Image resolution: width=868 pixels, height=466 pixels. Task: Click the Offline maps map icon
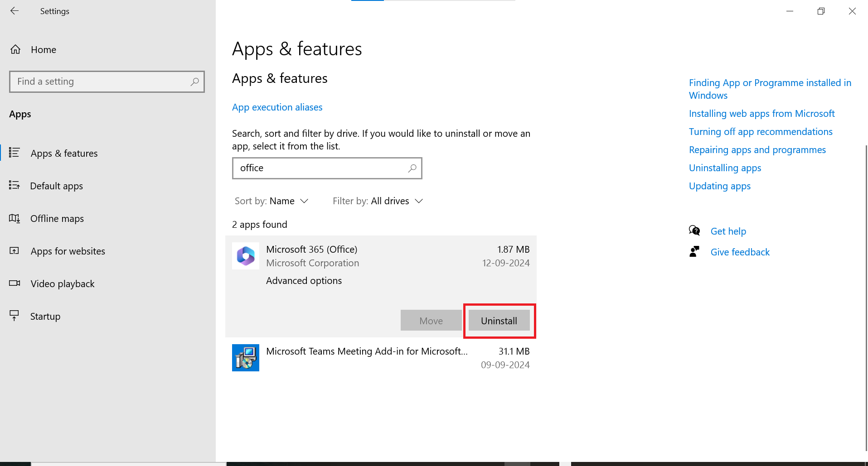point(15,218)
